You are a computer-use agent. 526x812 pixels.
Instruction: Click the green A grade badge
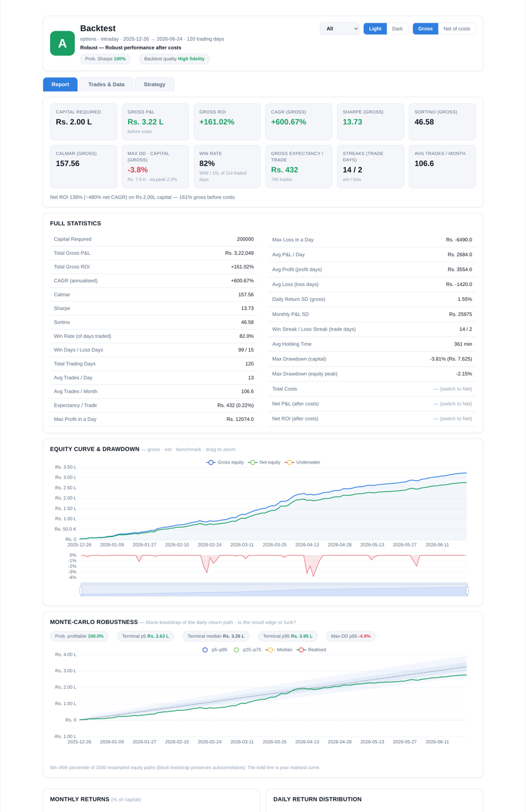62,43
